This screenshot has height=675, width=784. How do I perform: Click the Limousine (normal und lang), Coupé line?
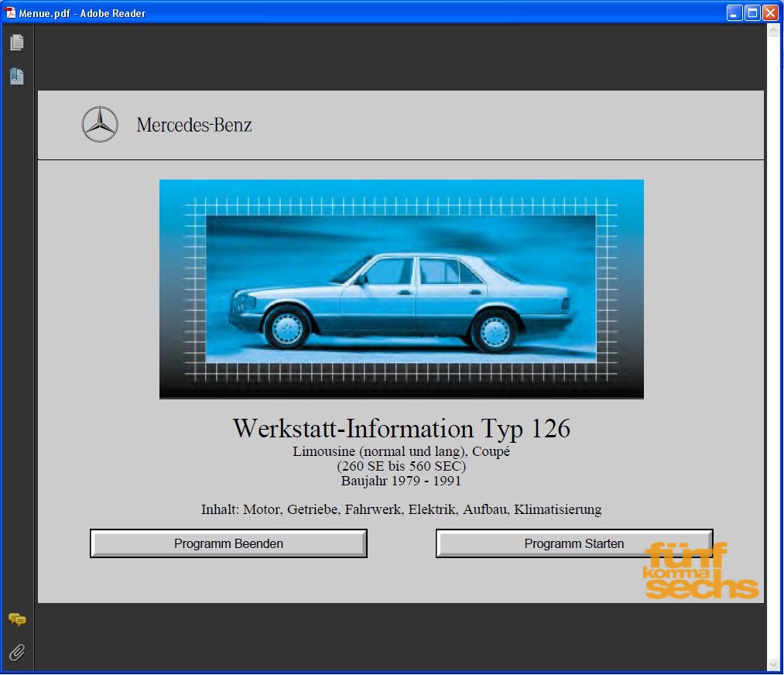402,451
